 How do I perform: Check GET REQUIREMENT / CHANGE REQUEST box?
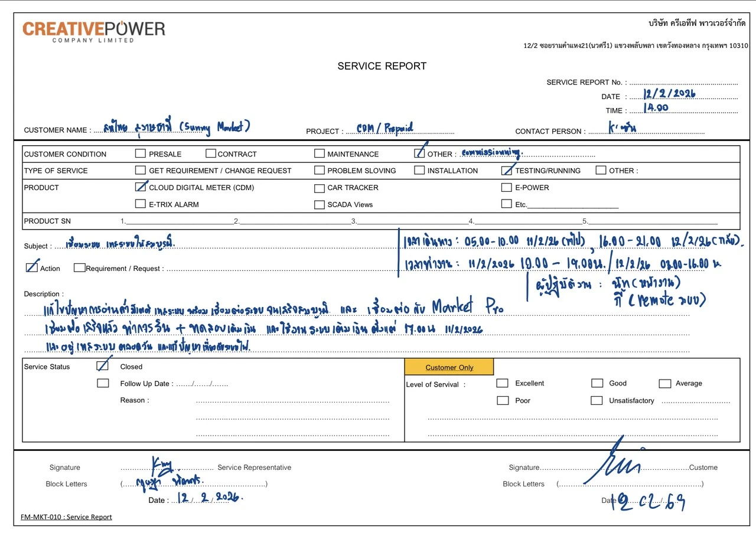pos(141,170)
